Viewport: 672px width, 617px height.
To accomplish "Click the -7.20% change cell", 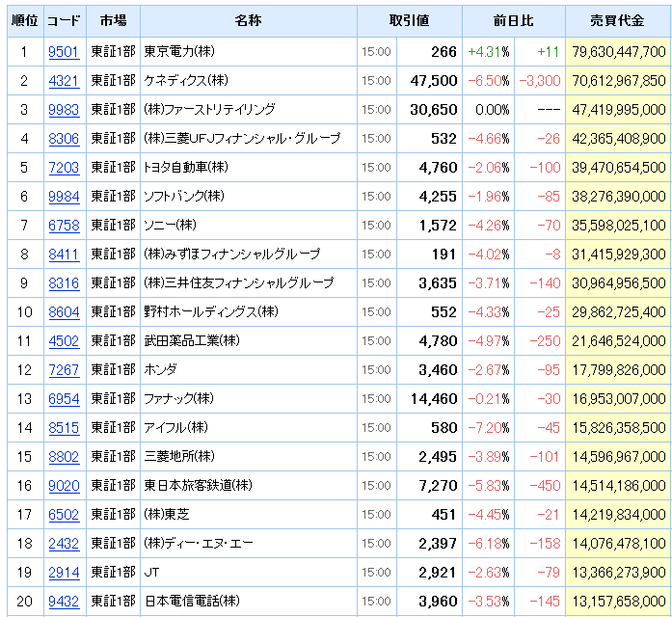I will (x=489, y=428).
